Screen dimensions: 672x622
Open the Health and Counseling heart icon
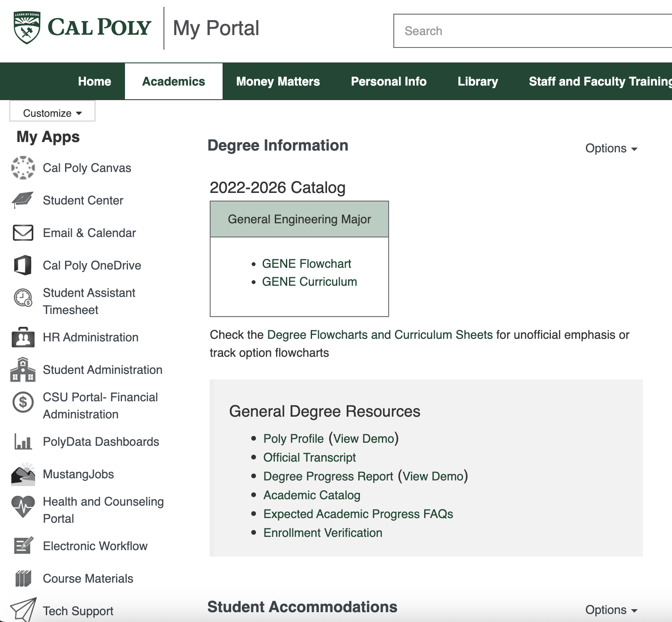click(x=23, y=506)
